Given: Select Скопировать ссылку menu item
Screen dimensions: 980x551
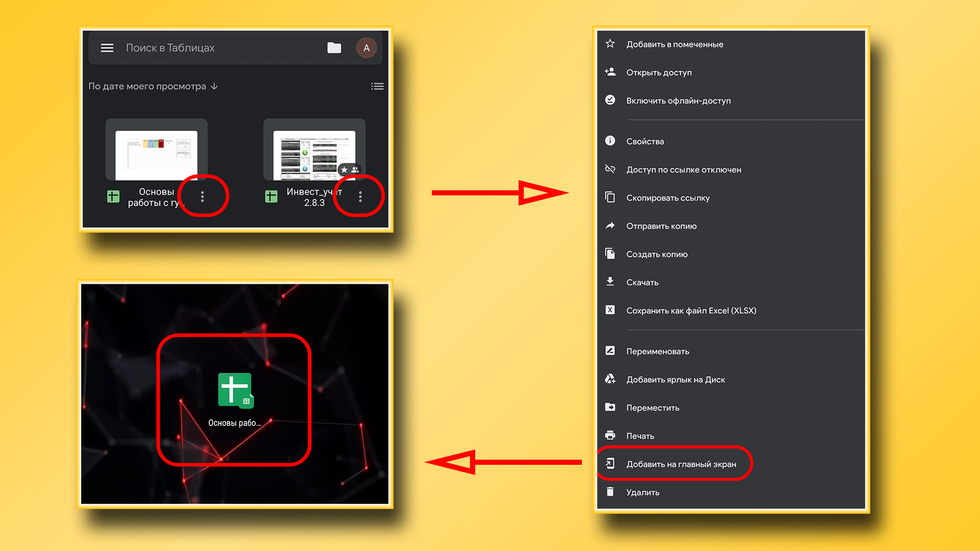Looking at the screenshot, I should [731, 198].
